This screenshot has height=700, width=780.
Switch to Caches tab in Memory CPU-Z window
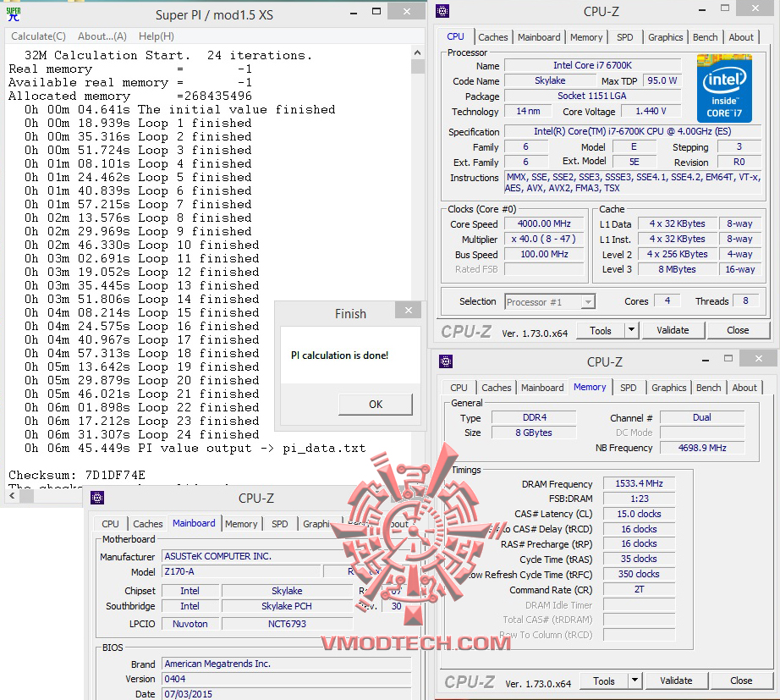click(496, 388)
